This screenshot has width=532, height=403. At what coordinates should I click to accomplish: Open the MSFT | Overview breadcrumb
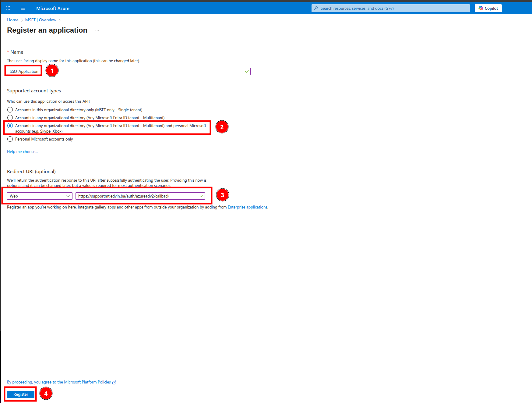point(41,20)
